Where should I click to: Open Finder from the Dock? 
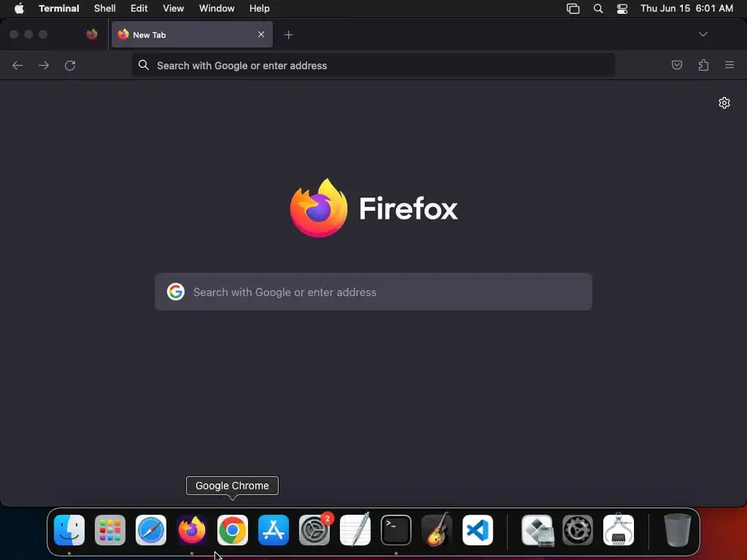click(69, 529)
